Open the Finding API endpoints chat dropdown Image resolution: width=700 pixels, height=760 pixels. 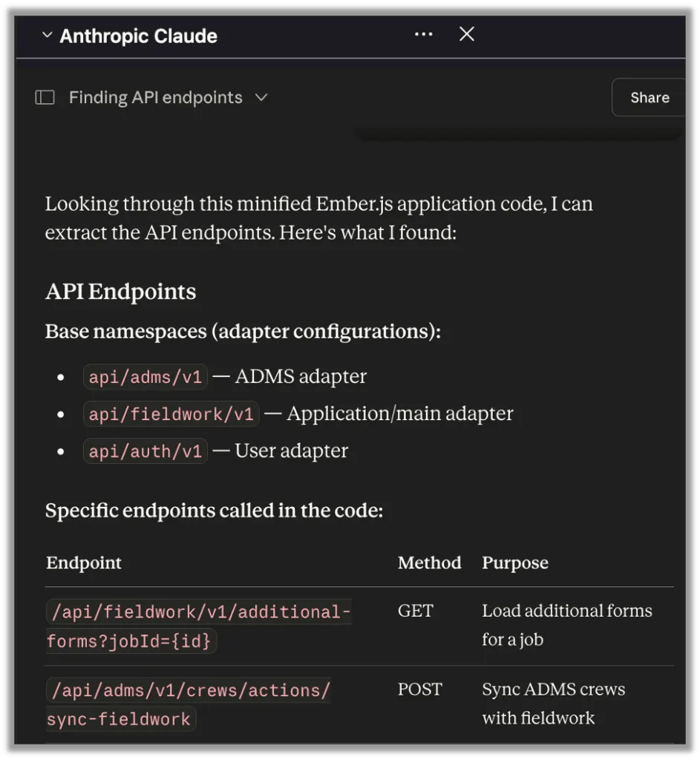click(x=261, y=97)
